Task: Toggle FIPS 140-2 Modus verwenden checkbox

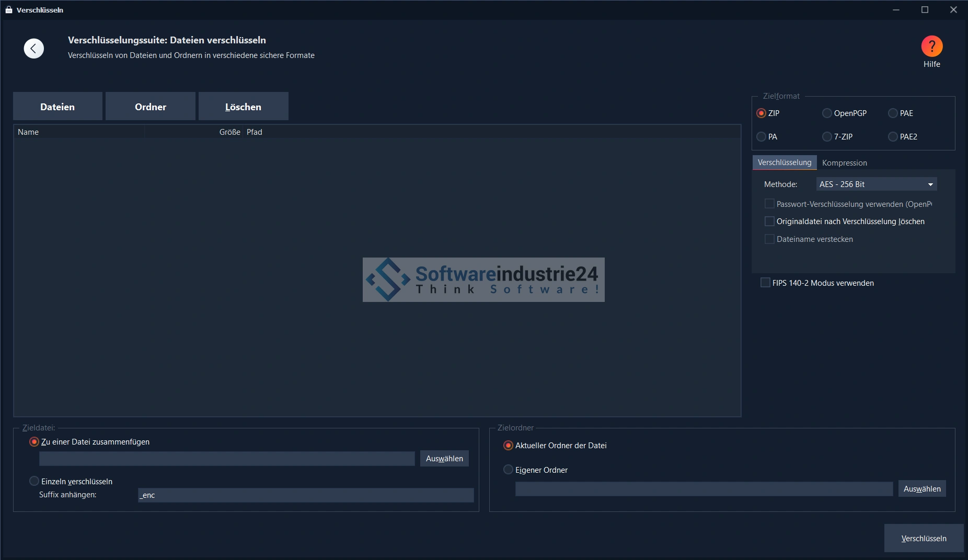Action: (765, 283)
